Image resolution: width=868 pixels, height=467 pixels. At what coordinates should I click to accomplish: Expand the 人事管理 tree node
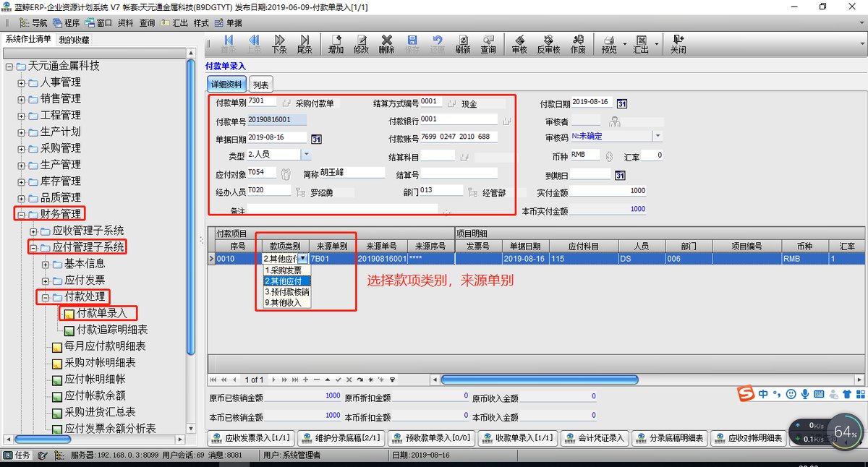click(x=20, y=82)
